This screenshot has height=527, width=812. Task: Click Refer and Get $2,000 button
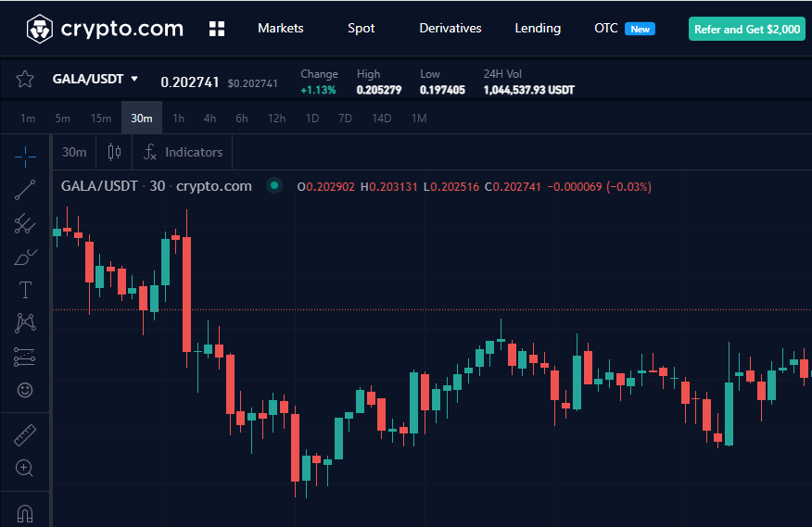(x=746, y=29)
